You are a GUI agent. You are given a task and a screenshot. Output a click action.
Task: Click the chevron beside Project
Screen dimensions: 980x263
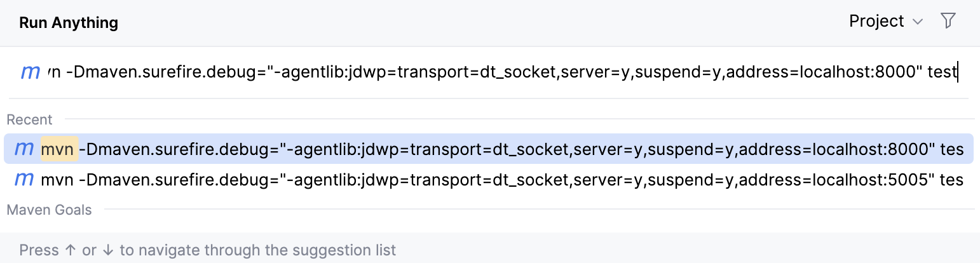[x=918, y=22]
